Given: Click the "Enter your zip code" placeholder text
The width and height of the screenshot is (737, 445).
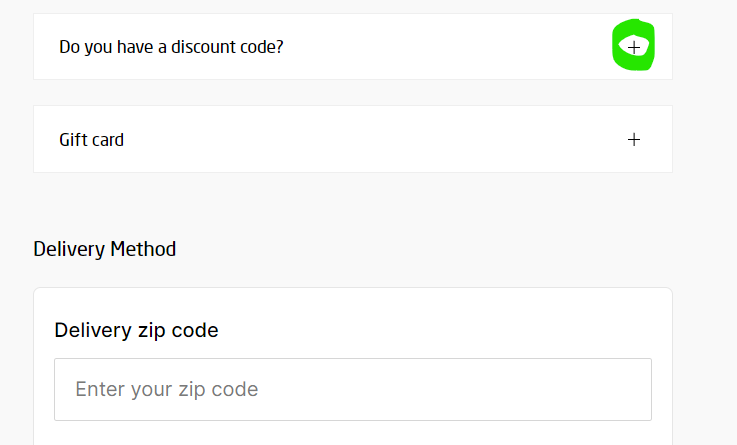Looking at the screenshot, I should coord(166,389).
